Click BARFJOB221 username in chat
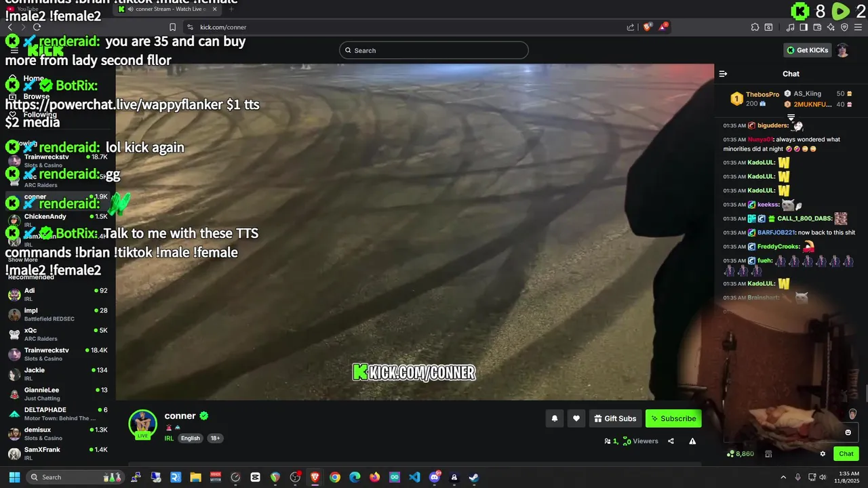 [776, 232]
